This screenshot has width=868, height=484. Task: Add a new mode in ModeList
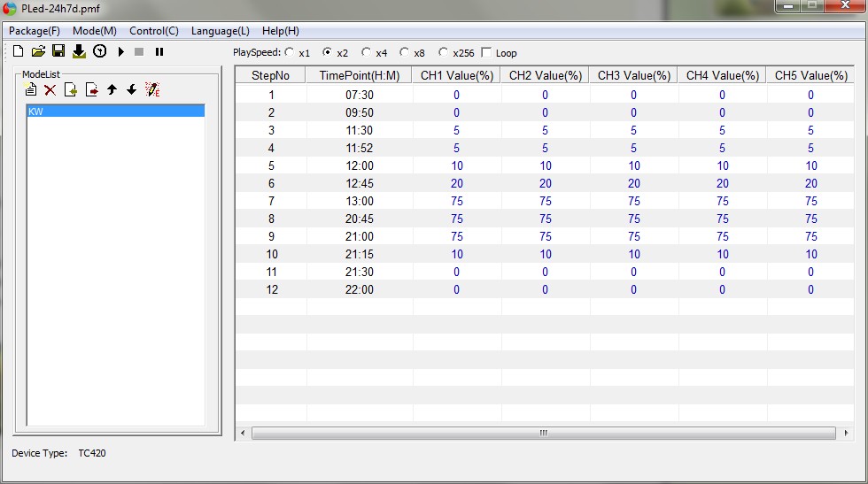(30, 89)
